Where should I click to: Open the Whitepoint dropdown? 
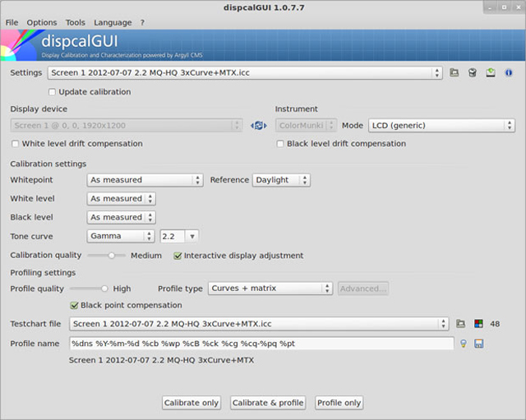pyautogui.click(x=145, y=180)
